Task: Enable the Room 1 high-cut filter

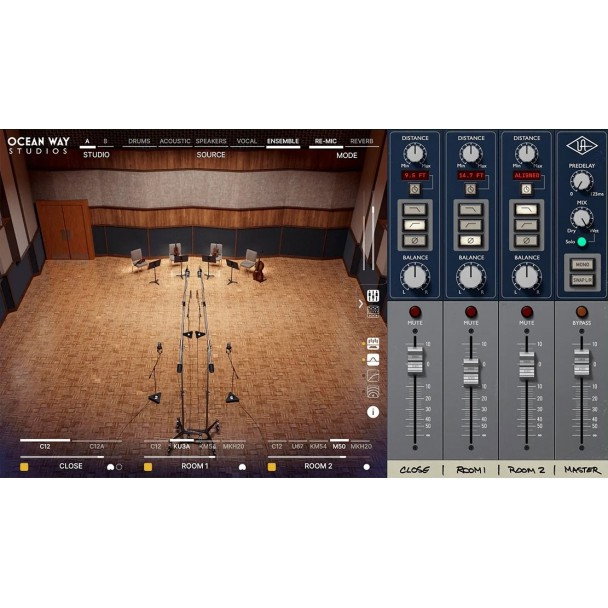Action: click(x=471, y=210)
